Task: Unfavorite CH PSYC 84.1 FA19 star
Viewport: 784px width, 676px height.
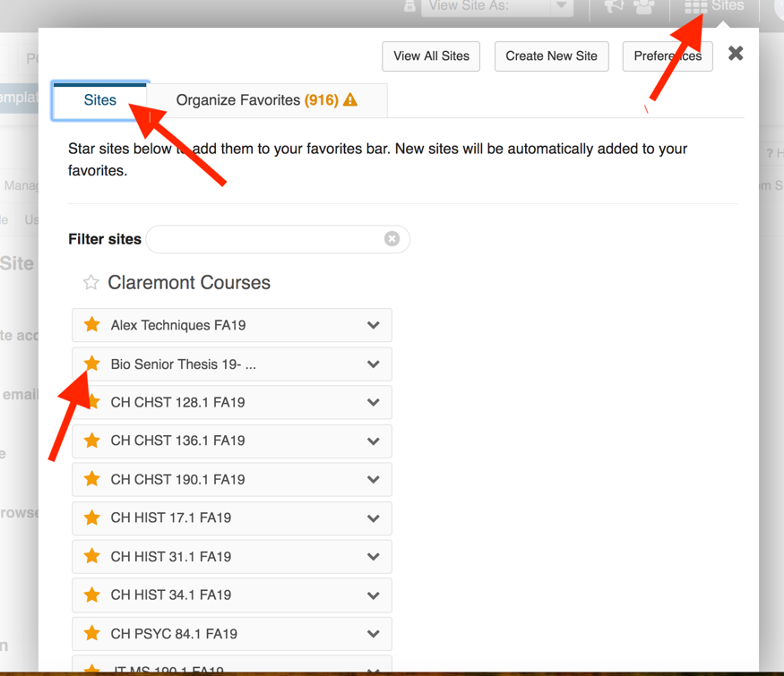Action: pyautogui.click(x=92, y=633)
